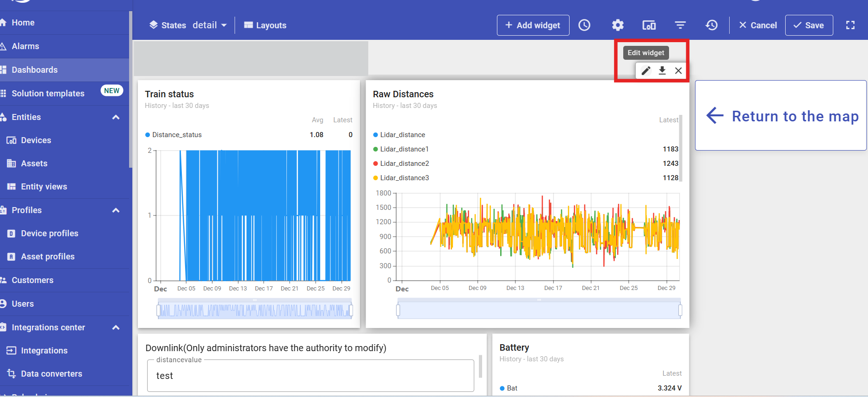Screen dimensions: 868x397
Task: Click the pencil Edit widget icon
Action: pos(646,70)
